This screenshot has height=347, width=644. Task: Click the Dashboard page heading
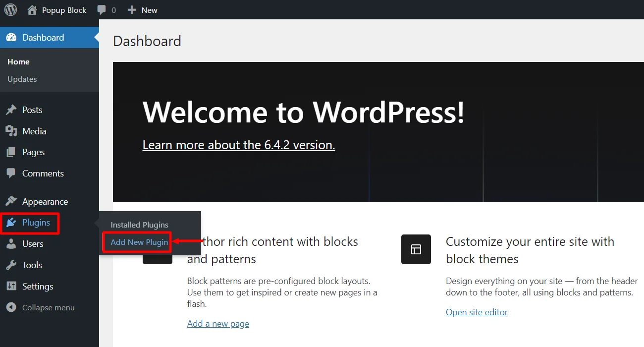(x=147, y=41)
